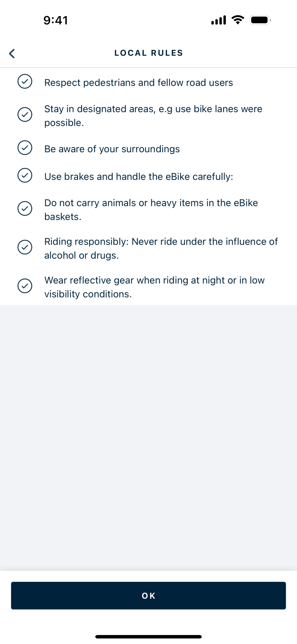Image resolution: width=297 pixels, height=644 pixels.
Task: Tap the 'Do not carry animals' rule text
Action: [x=151, y=210]
